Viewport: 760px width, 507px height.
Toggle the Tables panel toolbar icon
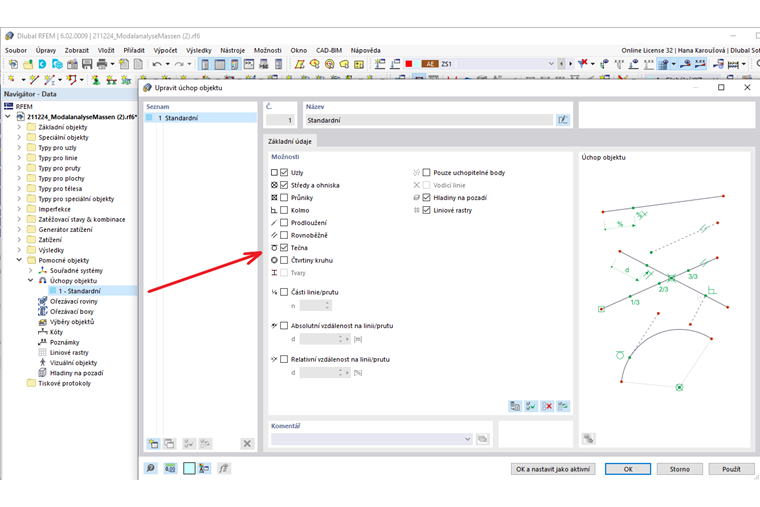tap(220, 64)
